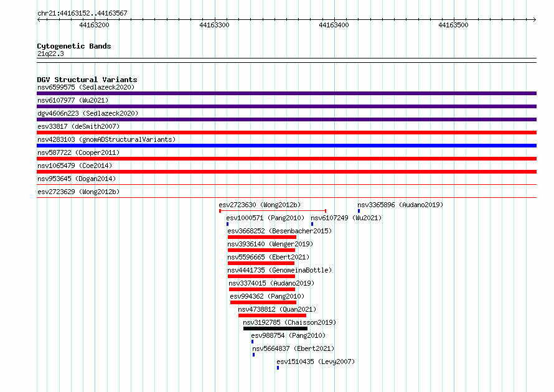Click nsv5596665 (Ebert2021) label
The height and width of the screenshot is (392, 554).
tap(268, 257)
